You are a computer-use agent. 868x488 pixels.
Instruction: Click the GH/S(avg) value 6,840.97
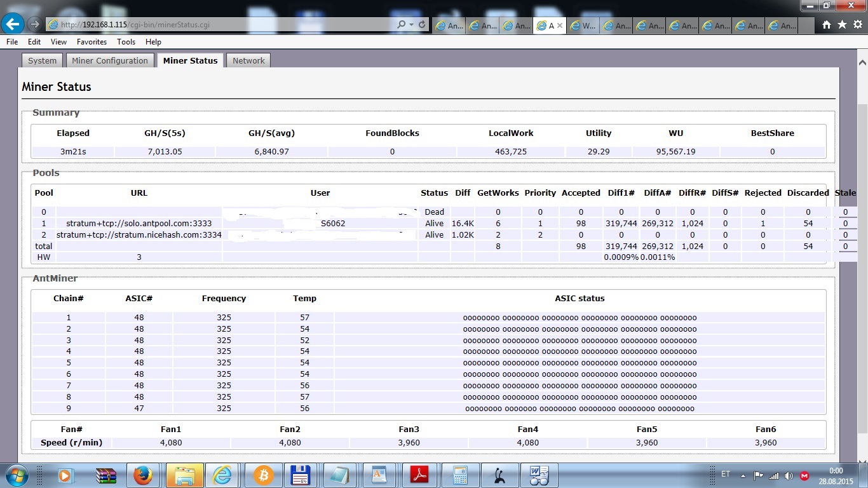tap(271, 152)
